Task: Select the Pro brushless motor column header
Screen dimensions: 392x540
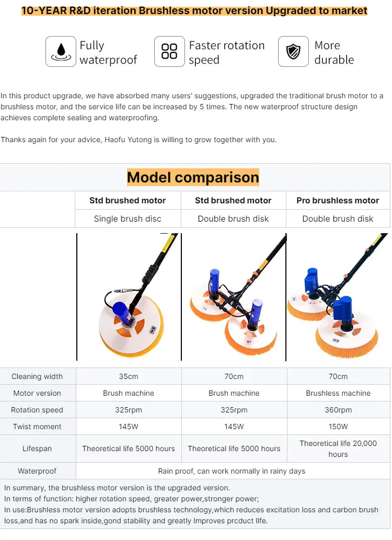Action: coord(338,200)
